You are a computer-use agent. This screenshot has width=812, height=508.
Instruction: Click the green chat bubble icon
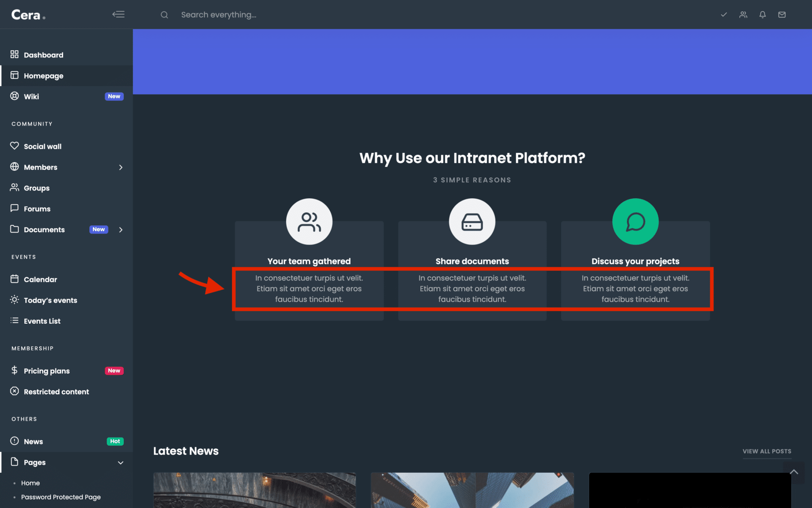tap(635, 222)
